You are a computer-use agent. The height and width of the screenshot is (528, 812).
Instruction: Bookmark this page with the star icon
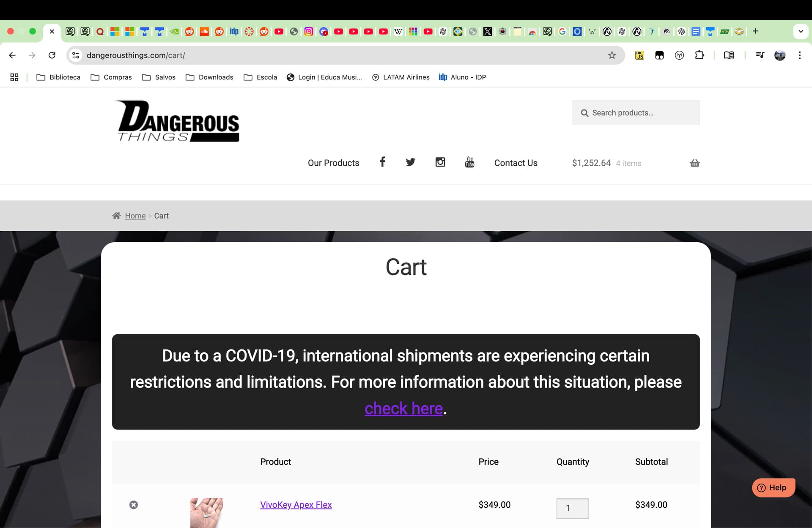pyautogui.click(x=612, y=55)
